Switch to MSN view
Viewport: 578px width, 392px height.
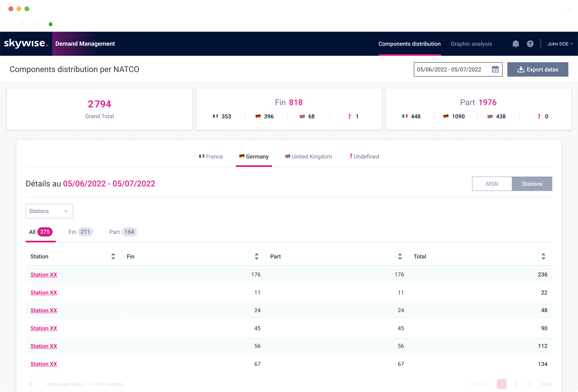(x=492, y=184)
